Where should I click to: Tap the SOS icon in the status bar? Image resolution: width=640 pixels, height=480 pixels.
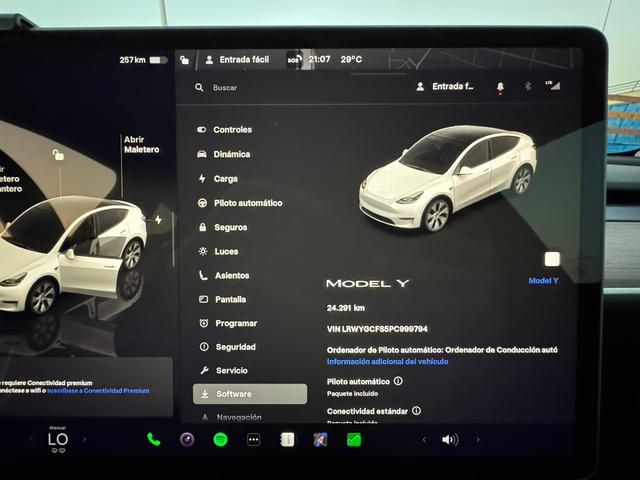point(294,60)
